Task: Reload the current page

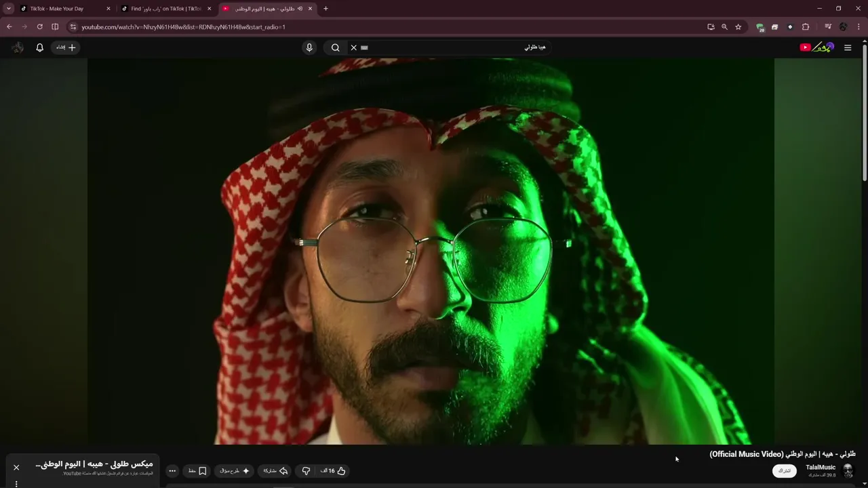Action: tap(39, 27)
